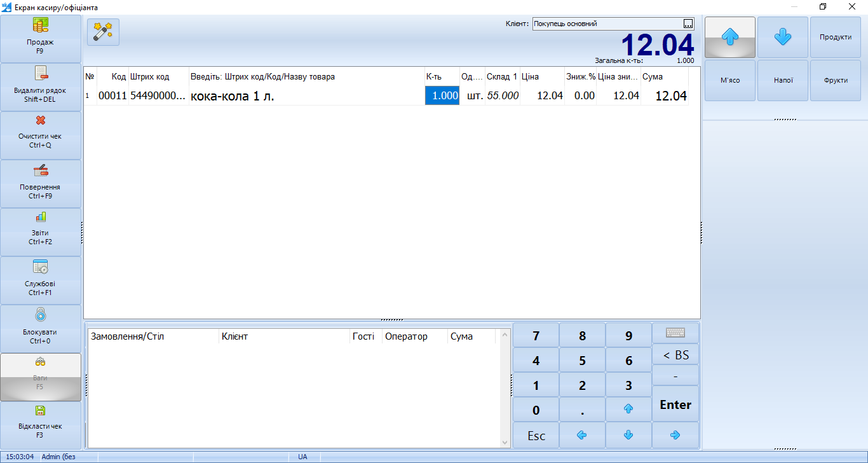Click Замовлення/Стіл column header
The image size is (868, 463).
(x=153, y=336)
